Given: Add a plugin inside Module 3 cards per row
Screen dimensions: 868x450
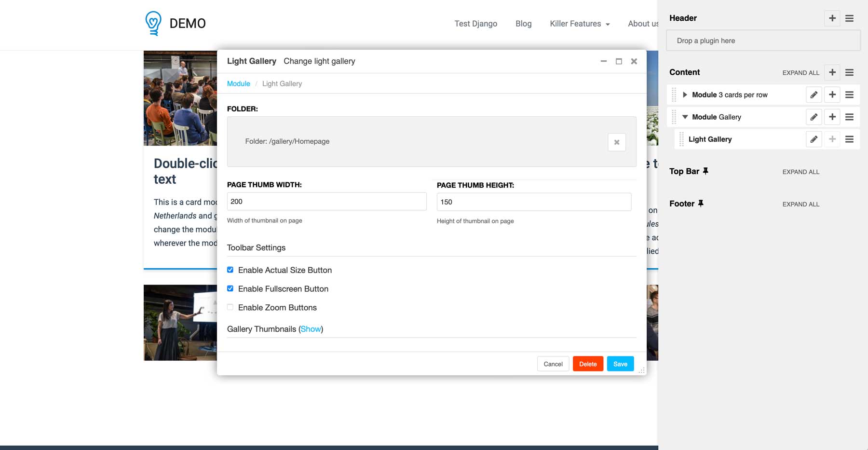Looking at the screenshot, I should click(x=832, y=95).
